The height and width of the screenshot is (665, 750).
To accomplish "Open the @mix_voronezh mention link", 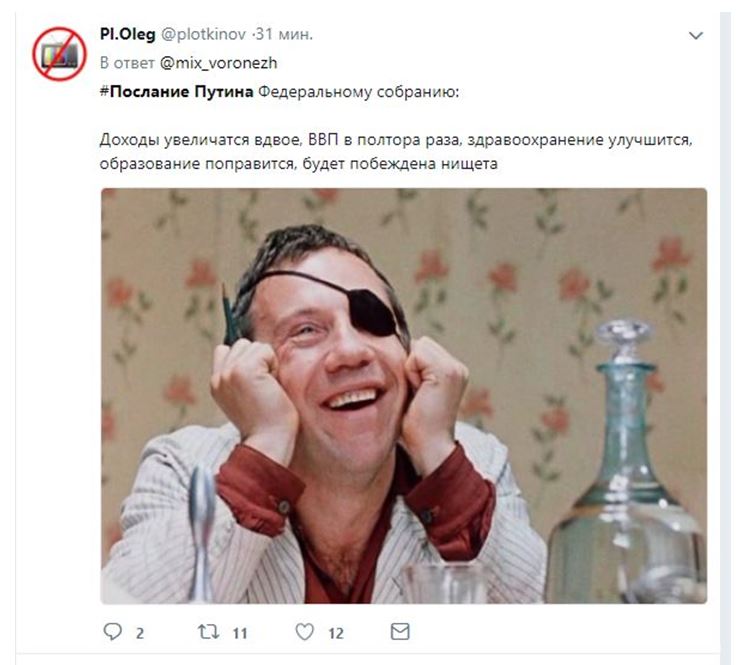I will point(218,63).
